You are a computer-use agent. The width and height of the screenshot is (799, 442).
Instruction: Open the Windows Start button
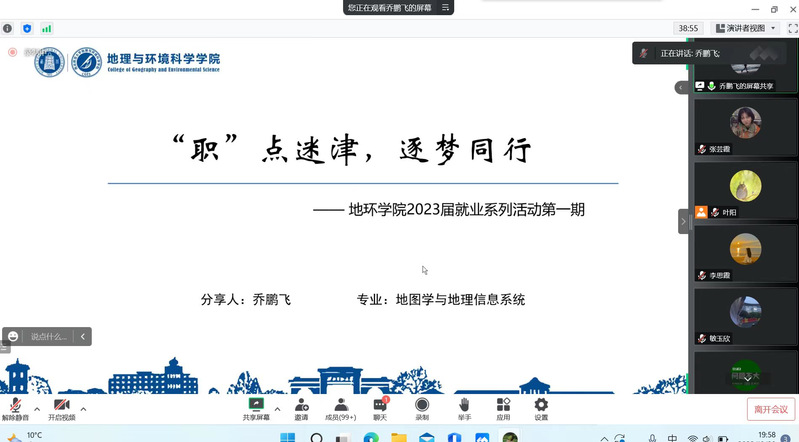click(288, 436)
